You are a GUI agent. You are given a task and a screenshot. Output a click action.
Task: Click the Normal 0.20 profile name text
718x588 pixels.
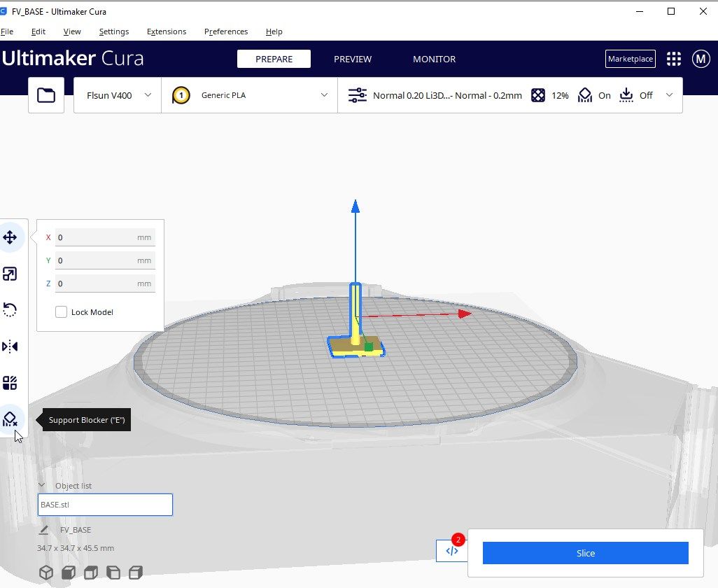click(x=447, y=95)
